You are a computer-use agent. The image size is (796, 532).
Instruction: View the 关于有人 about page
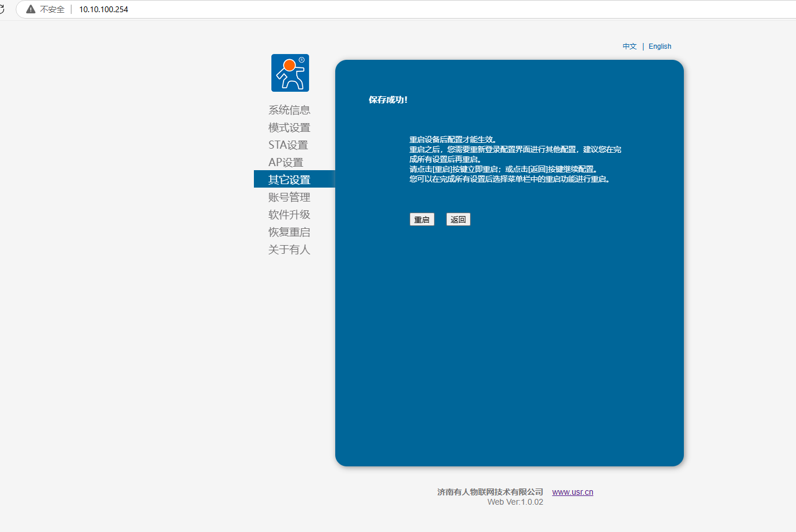click(289, 249)
